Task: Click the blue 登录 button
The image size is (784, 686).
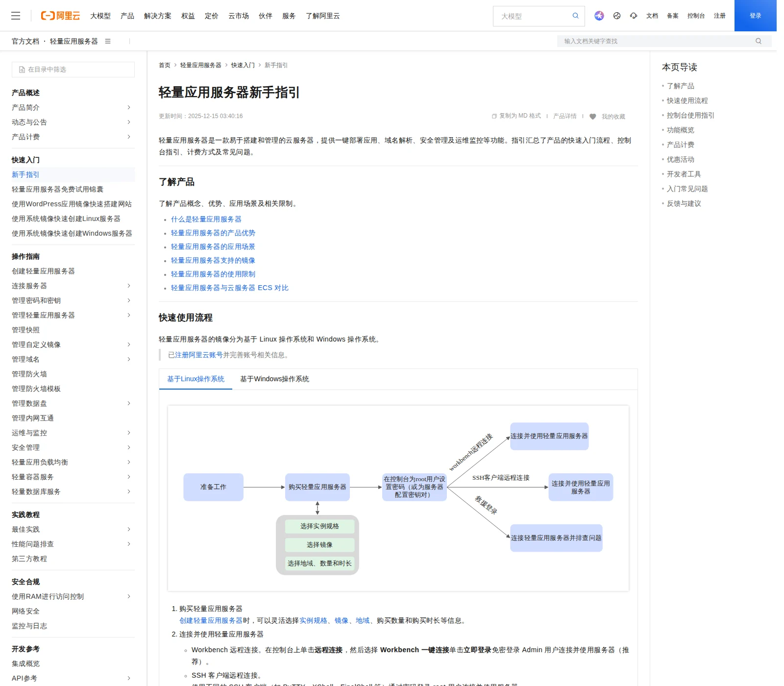Action: pos(756,16)
